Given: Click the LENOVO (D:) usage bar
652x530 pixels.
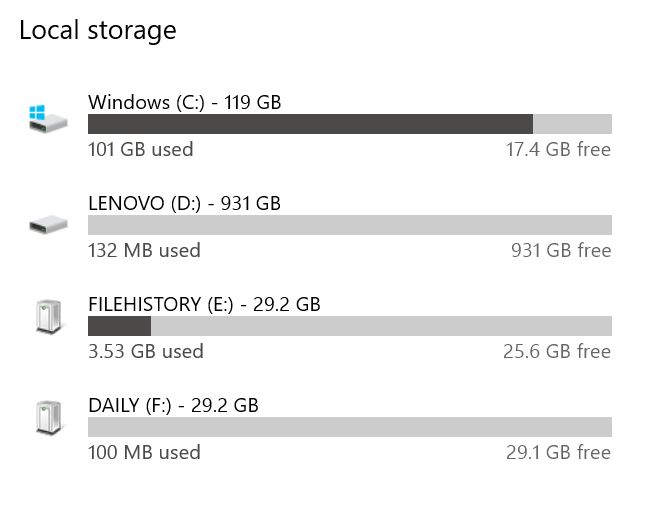Looking at the screenshot, I should click(x=349, y=225).
